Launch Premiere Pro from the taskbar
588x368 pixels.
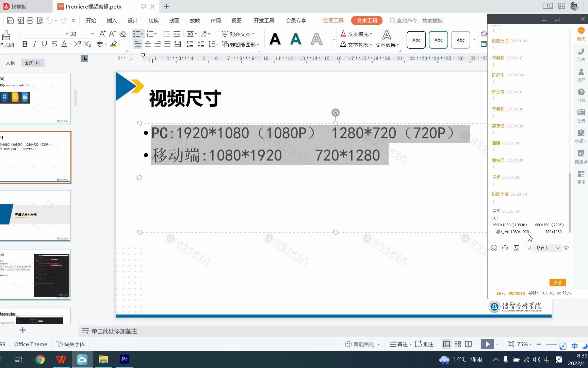124,359
